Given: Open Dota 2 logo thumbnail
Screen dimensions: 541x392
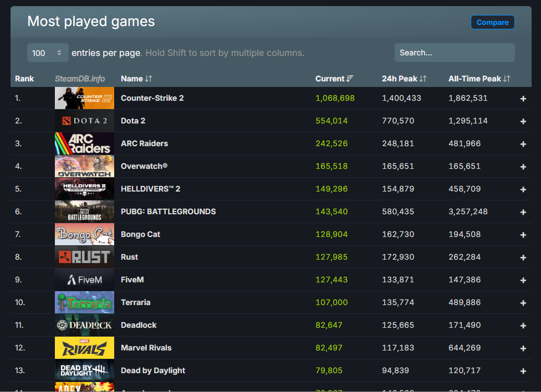Looking at the screenshot, I should click(x=84, y=121).
